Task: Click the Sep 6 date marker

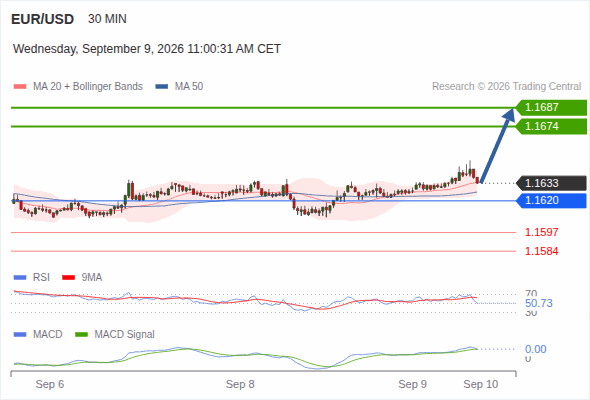Action: point(50,384)
